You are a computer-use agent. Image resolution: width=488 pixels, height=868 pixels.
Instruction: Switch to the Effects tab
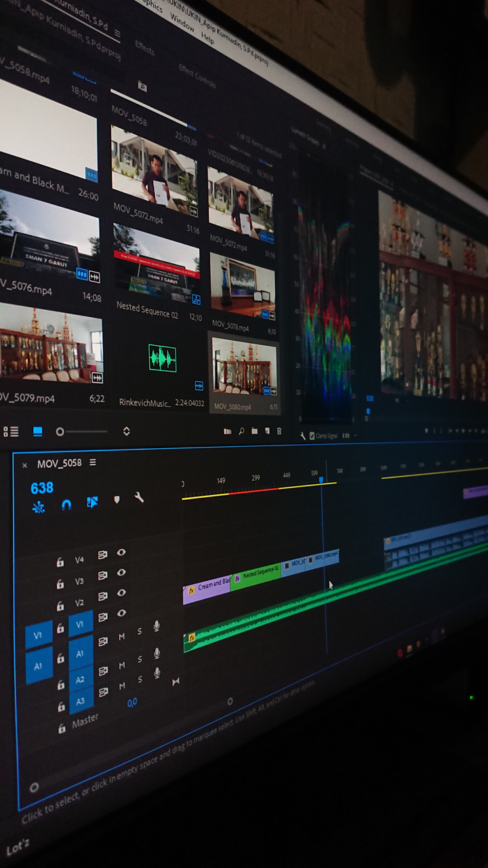click(144, 47)
